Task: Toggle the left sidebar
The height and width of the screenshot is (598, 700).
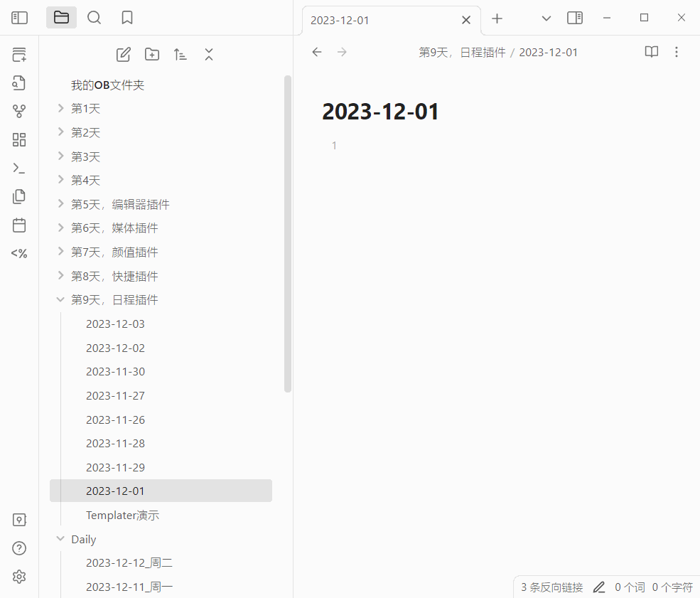Action: (x=19, y=18)
